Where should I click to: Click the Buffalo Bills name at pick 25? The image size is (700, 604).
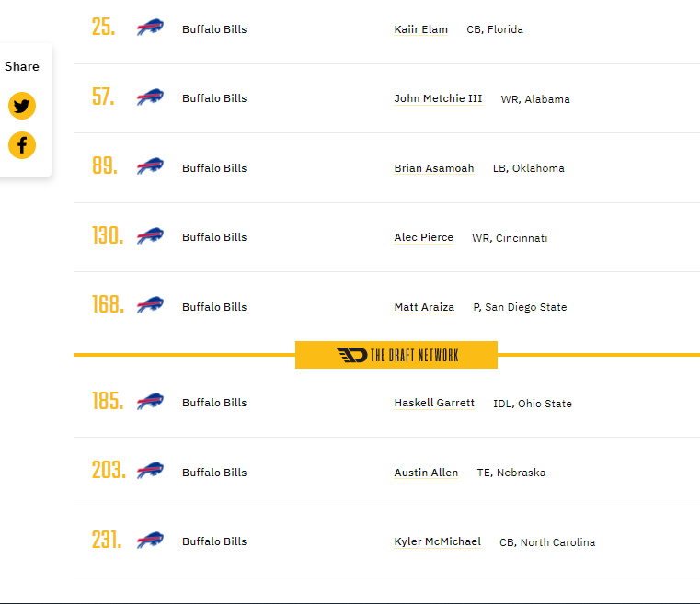click(x=214, y=29)
